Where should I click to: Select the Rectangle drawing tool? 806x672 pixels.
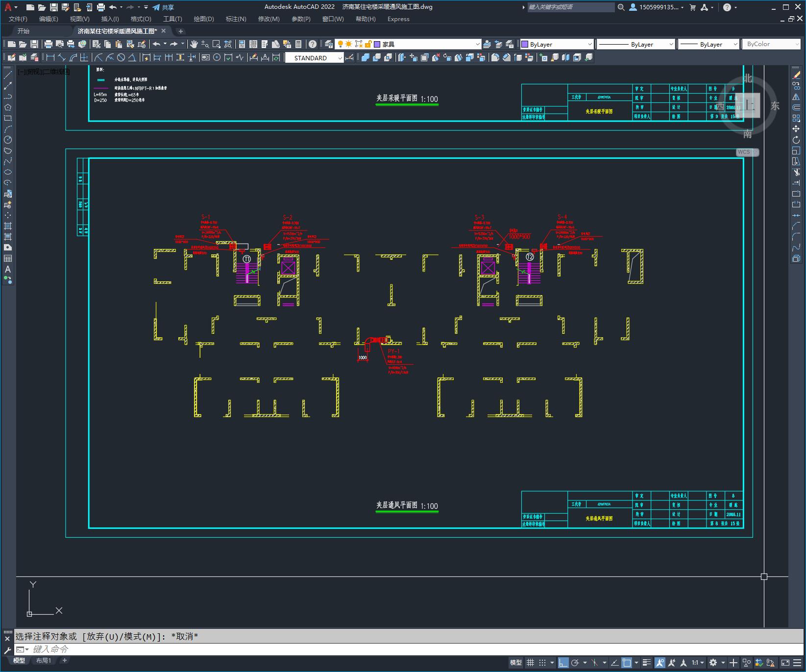8,119
